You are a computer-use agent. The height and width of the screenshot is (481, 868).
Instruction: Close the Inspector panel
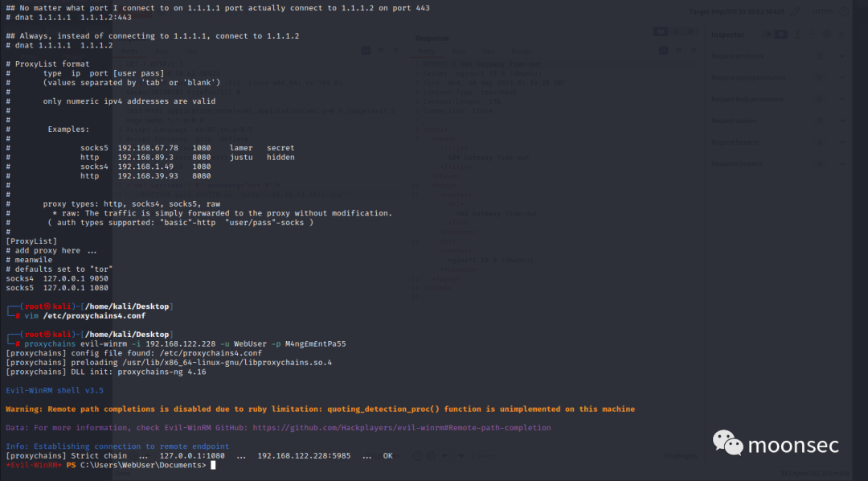coord(841,35)
